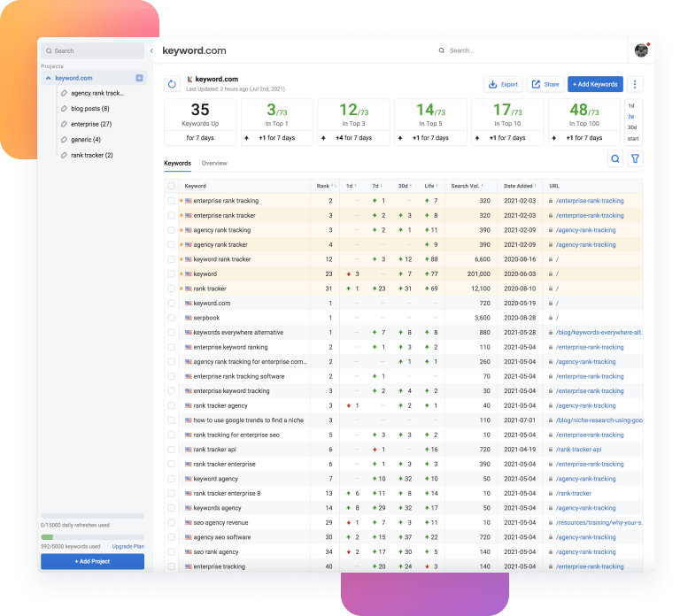This screenshot has height=616, width=680.
Task: Check the enterprise rank tracking row checkbox
Action: pos(171,201)
